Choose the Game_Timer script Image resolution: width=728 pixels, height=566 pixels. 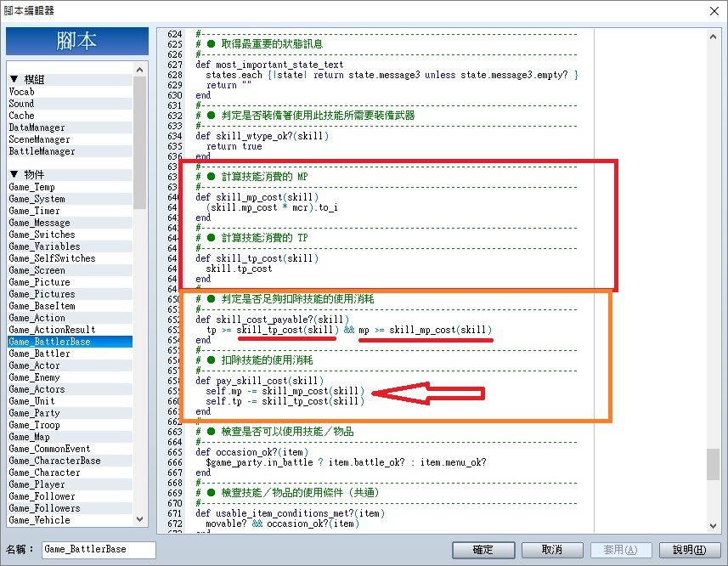pyautogui.click(x=71, y=210)
